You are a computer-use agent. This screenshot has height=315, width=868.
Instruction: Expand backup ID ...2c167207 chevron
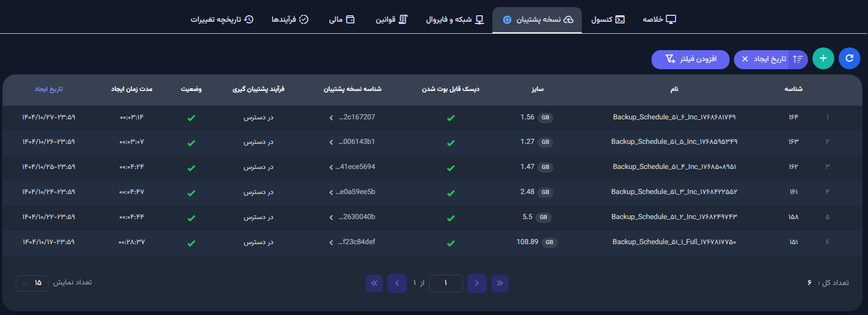pos(331,118)
